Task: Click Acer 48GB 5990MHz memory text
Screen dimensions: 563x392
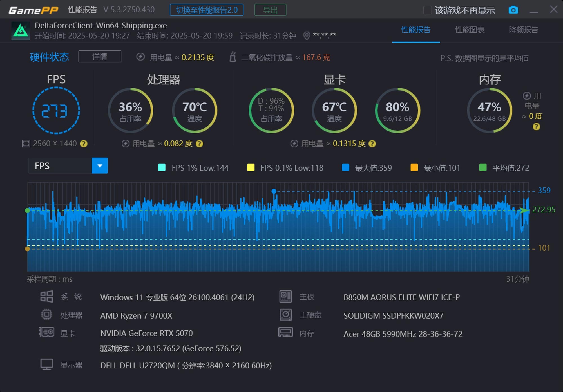Action: coord(403,334)
